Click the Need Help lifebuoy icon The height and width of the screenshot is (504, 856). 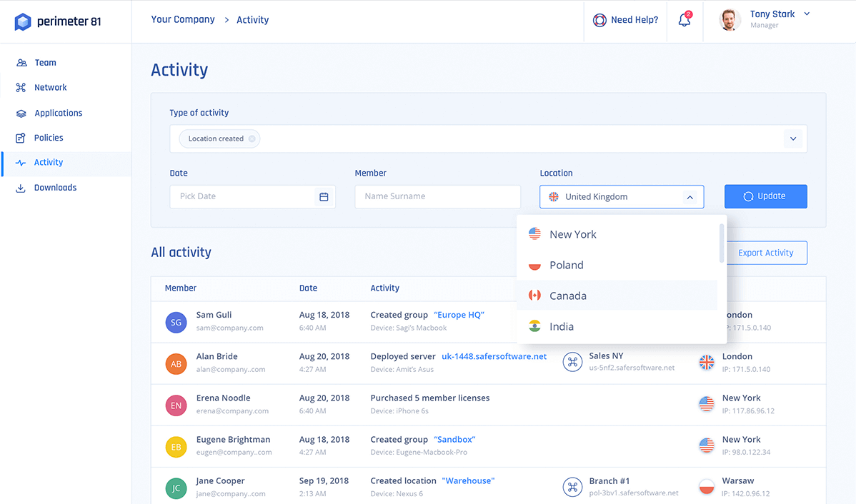[599, 20]
